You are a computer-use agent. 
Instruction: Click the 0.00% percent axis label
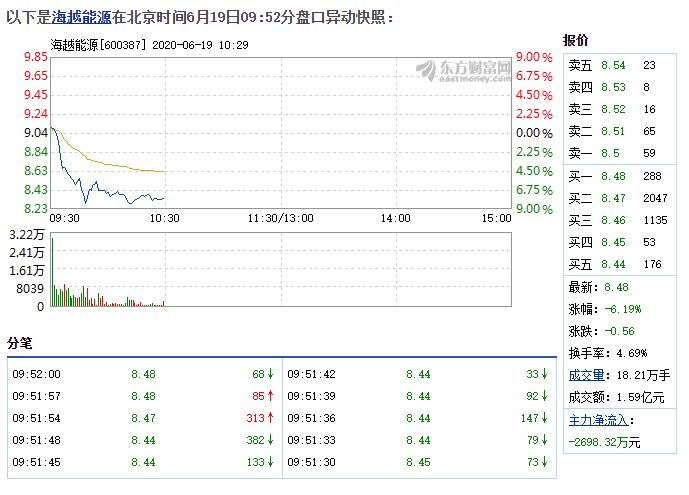click(534, 133)
